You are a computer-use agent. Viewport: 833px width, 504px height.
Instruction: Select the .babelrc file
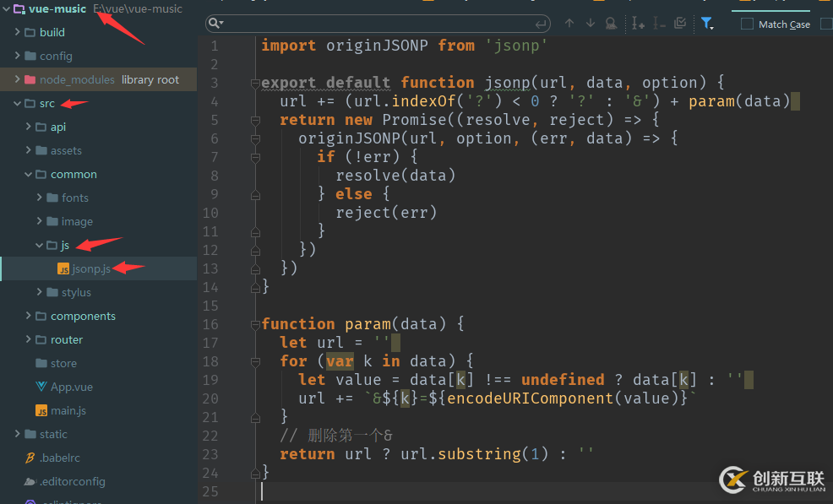coord(59,458)
